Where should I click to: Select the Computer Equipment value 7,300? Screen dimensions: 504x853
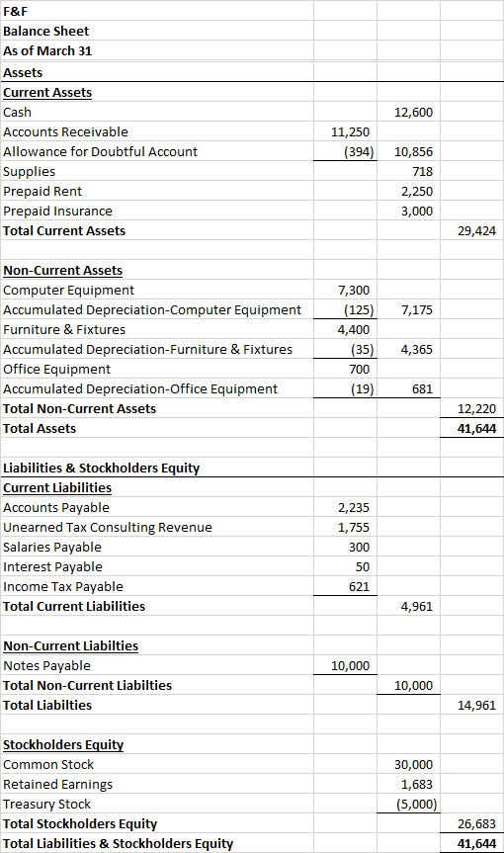pyautogui.click(x=354, y=291)
